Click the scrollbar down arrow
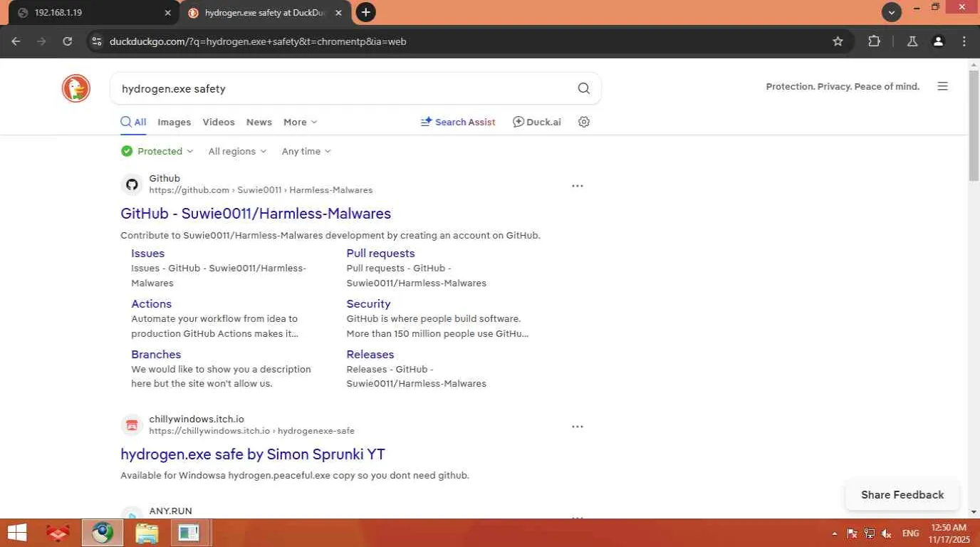 click(974, 511)
